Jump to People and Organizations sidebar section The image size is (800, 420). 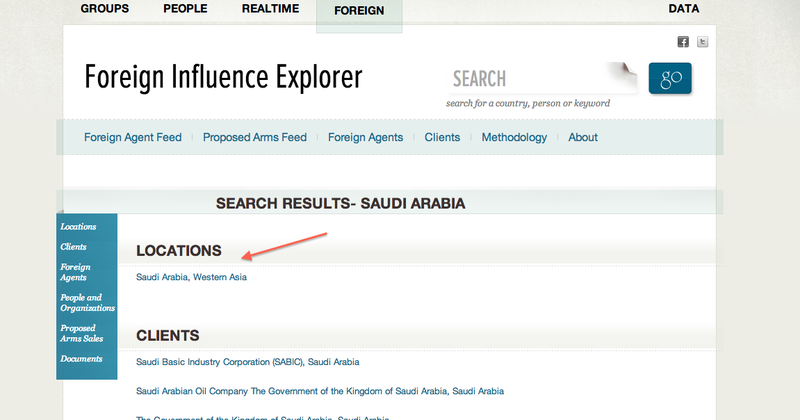pyautogui.click(x=87, y=303)
